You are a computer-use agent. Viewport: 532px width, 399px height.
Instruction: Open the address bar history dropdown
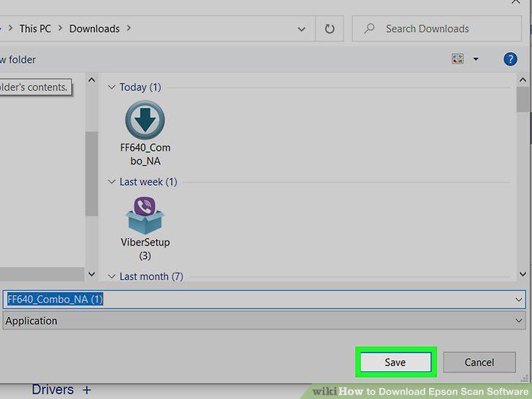point(301,29)
